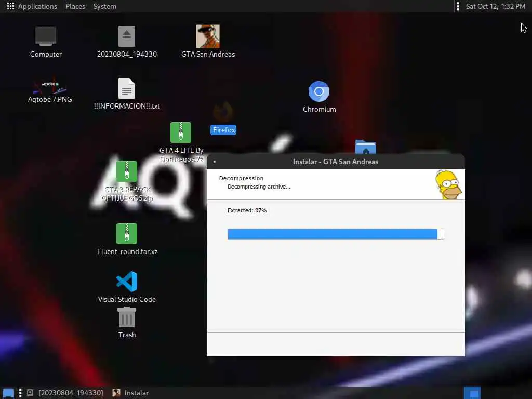This screenshot has height=399, width=532.
Task: Open the Applications menu
Action: pos(37,6)
